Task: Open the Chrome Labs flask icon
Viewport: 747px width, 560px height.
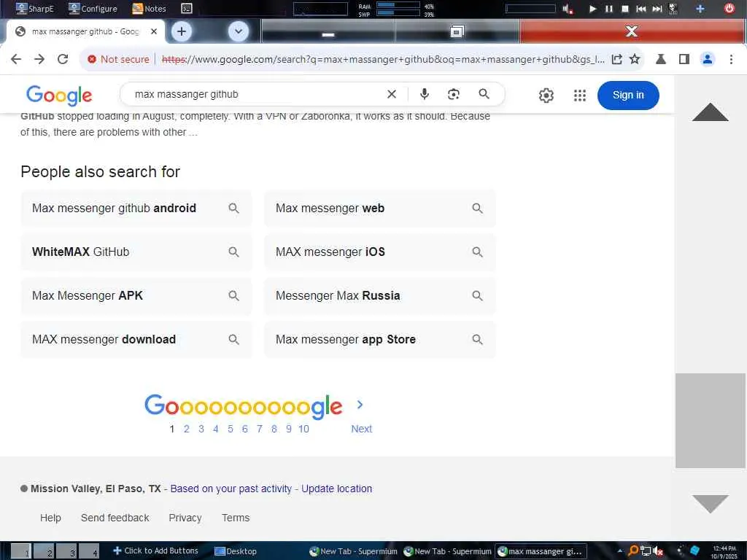Action: 661,59
